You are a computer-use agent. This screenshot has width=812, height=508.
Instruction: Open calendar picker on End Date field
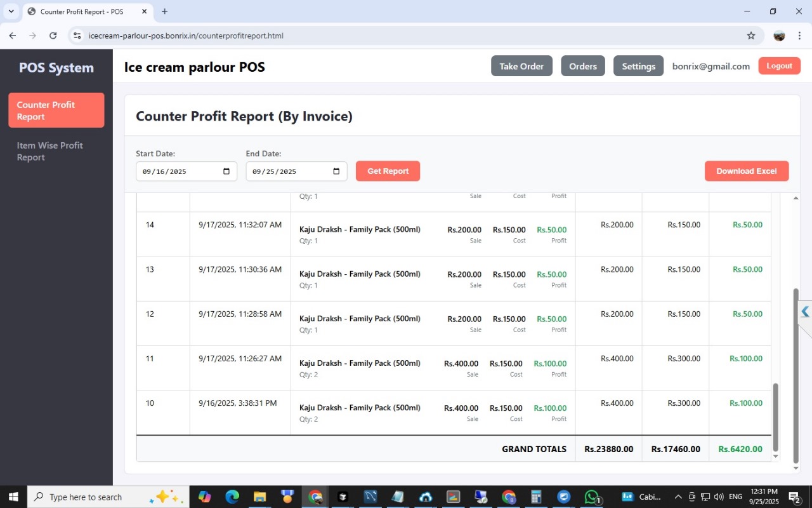pos(336,171)
